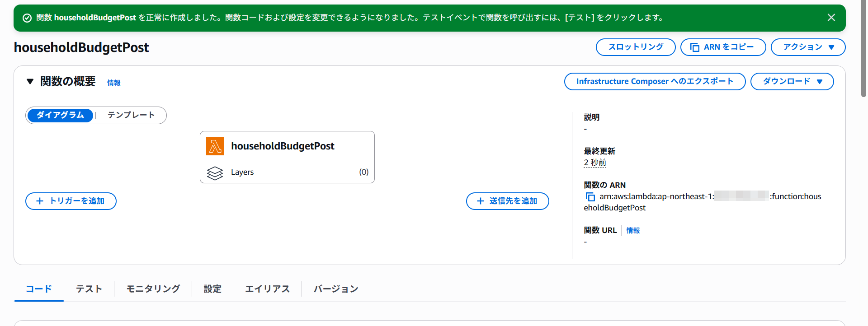Open the テスト tab

coord(89,289)
